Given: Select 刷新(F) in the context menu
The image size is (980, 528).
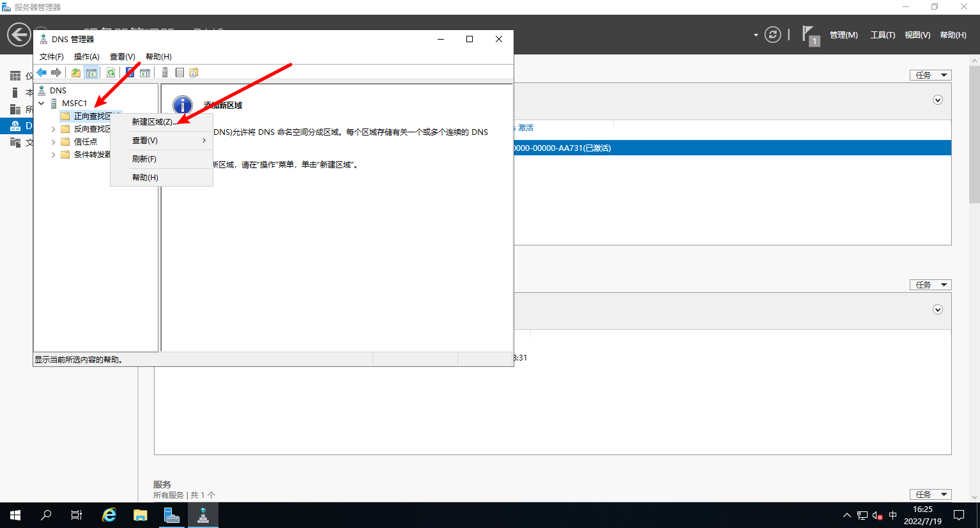Looking at the screenshot, I should click(x=144, y=159).
